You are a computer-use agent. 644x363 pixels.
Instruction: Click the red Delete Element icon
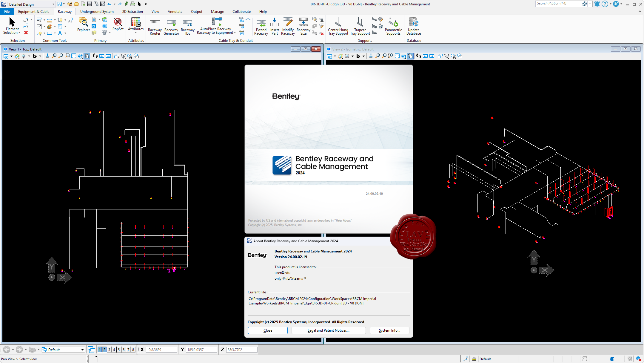point(26,33)
